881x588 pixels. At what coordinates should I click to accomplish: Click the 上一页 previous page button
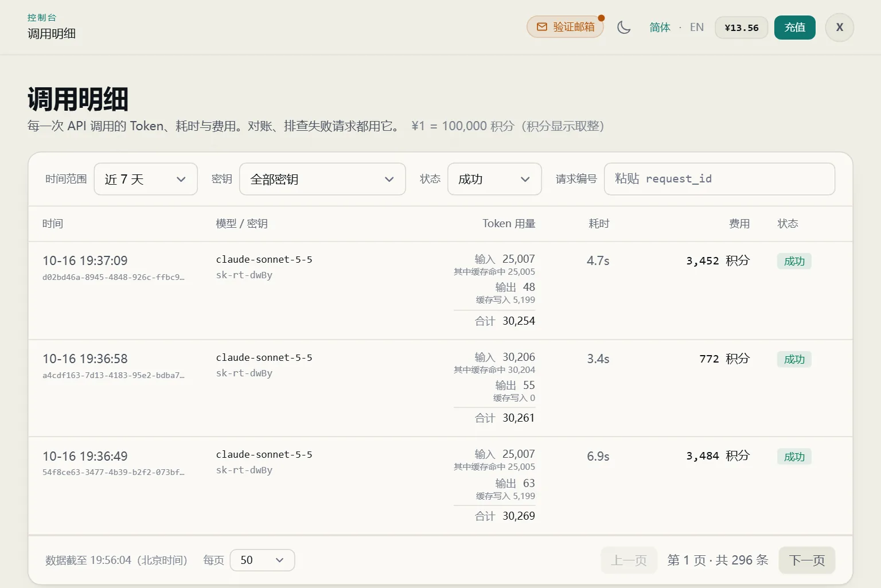[629, 560]
